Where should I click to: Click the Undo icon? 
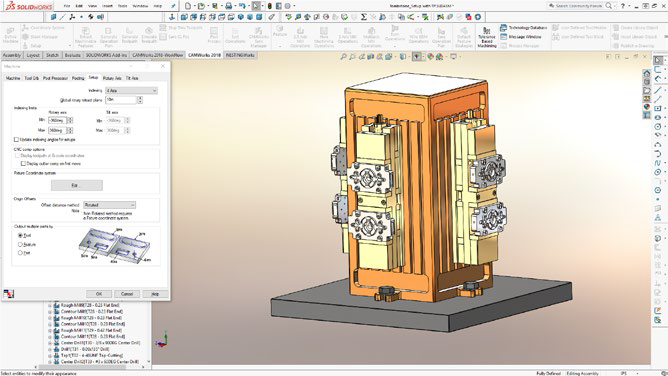(x=242, y=6)
